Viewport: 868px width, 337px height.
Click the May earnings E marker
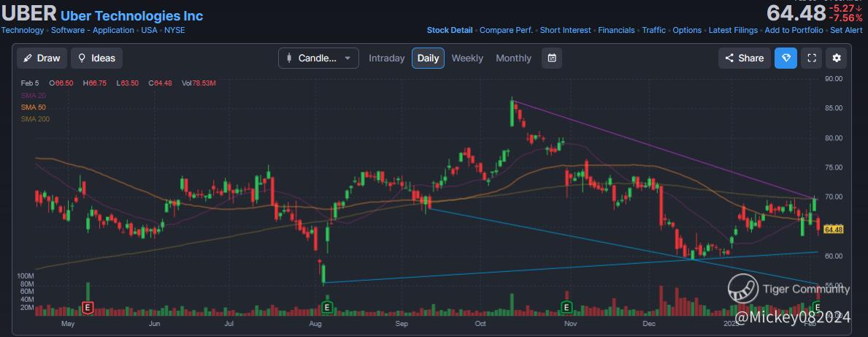pos(88,306)
